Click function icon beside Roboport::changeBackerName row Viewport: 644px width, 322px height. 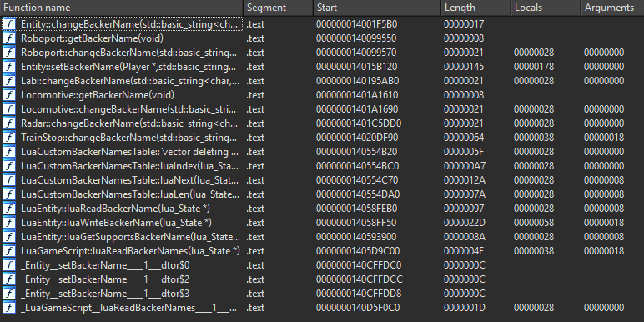[9, 53]
